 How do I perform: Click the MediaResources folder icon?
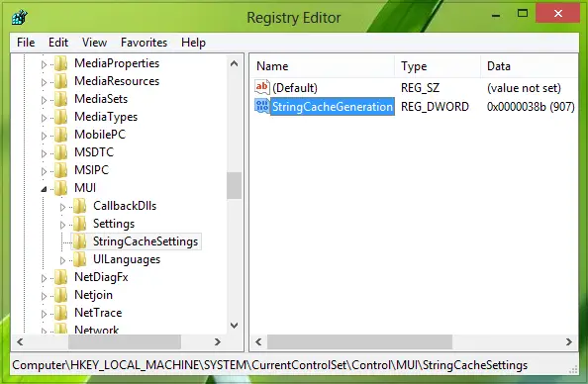tap(60, 81)
